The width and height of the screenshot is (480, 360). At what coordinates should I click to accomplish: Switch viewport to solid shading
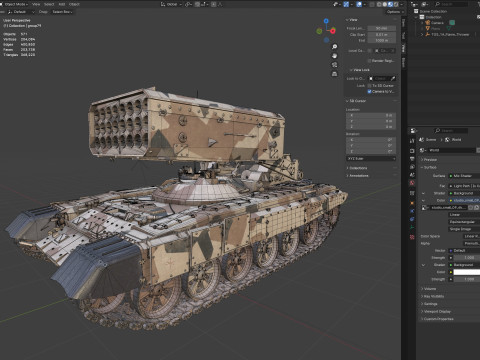[385, 4]
